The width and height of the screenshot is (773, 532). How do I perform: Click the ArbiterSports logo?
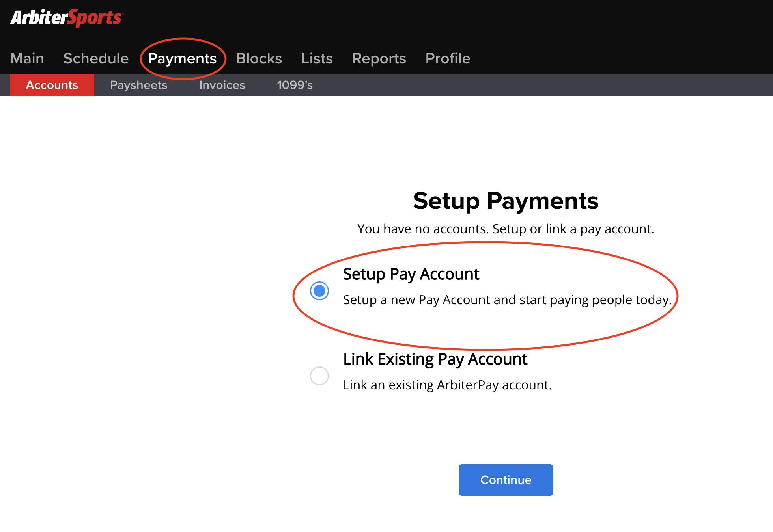(x=67, y=18)
